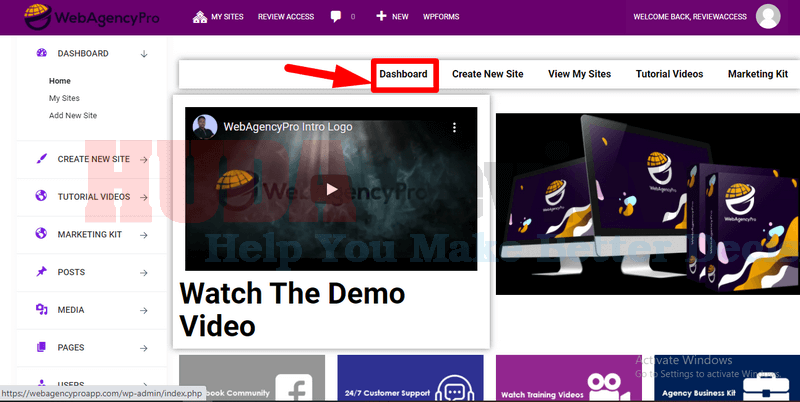The width and height of the screenshot is (800, 402).
Task: Open the Marketing Kit tab
Action: pos(758,74)
